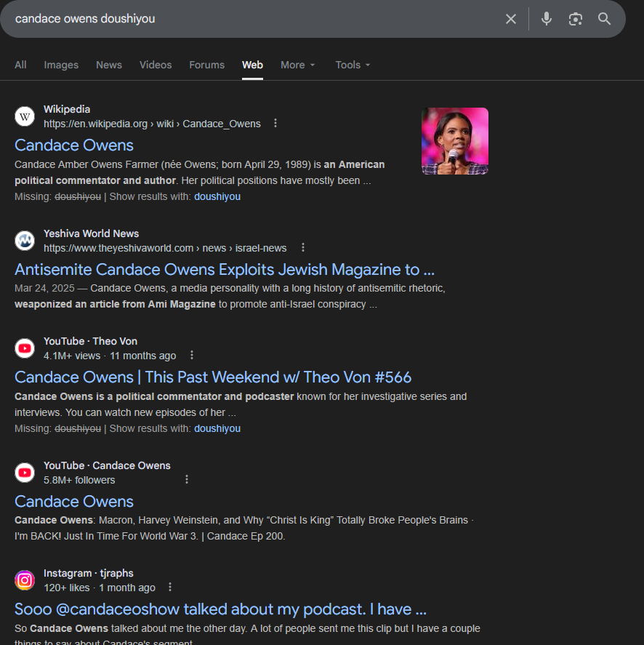The width and height of the screenshot is (644, 645).
Task: Open three-dot menu for Candace Owens YouTube channel
Action: (x=187, y=480)
